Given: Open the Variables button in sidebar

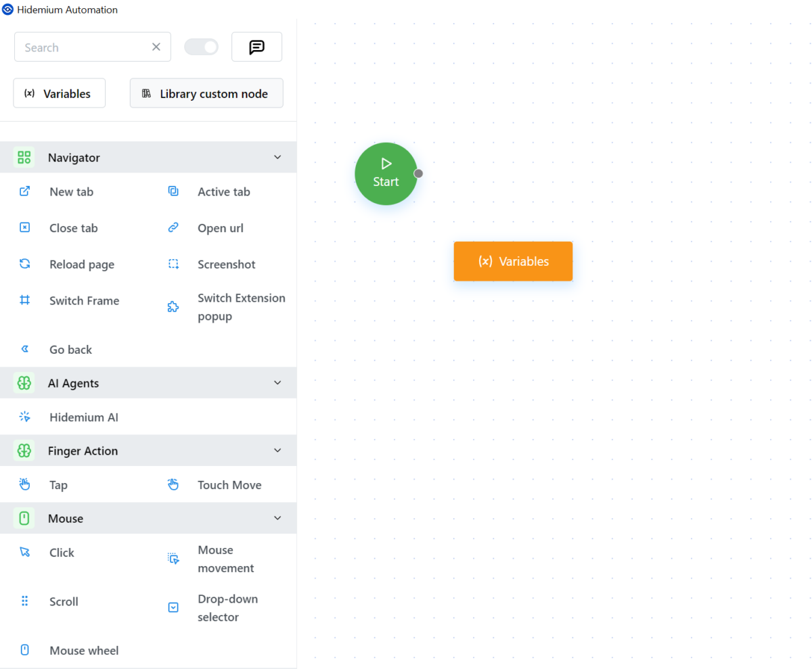Looking at the screenshot, I should tap(60, 93).
